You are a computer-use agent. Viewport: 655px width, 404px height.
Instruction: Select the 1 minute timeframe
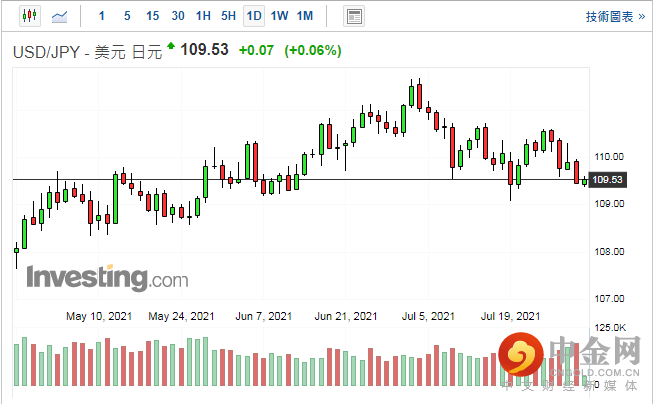click(101, 16)
